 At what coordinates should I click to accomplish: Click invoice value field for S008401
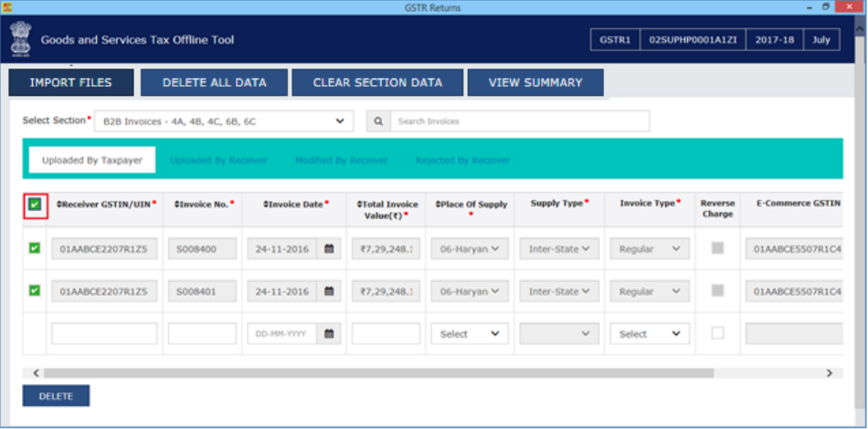tap(386, 291)
